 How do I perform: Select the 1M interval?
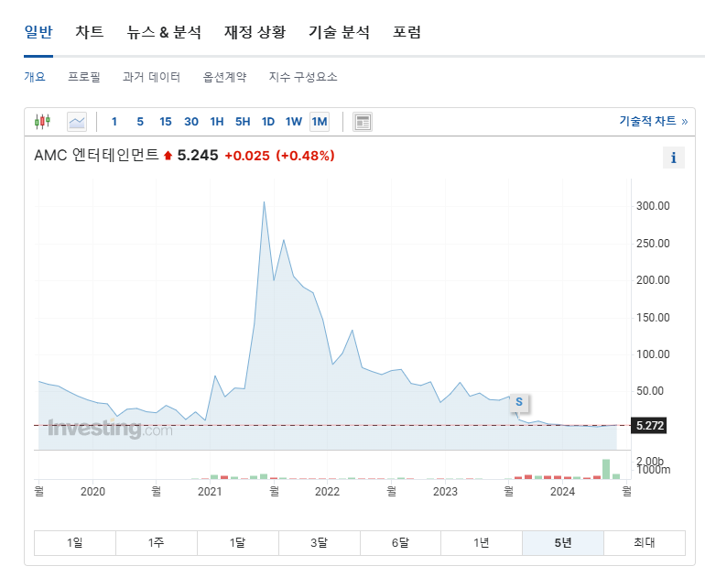tap(320, 122)
